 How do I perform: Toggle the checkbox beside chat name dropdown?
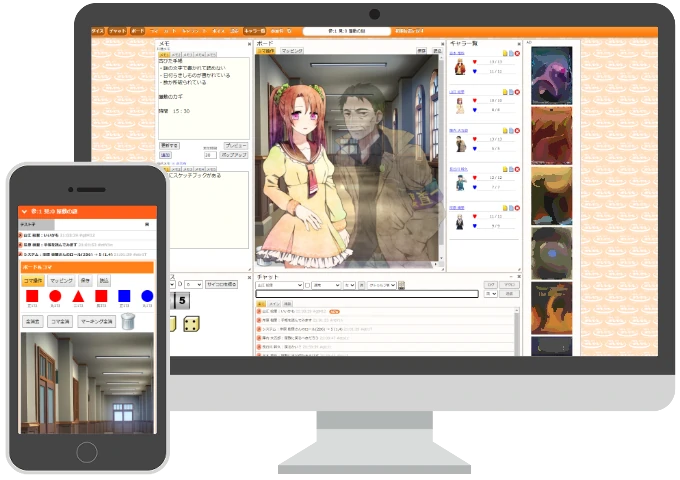click(x=307, y=285)
